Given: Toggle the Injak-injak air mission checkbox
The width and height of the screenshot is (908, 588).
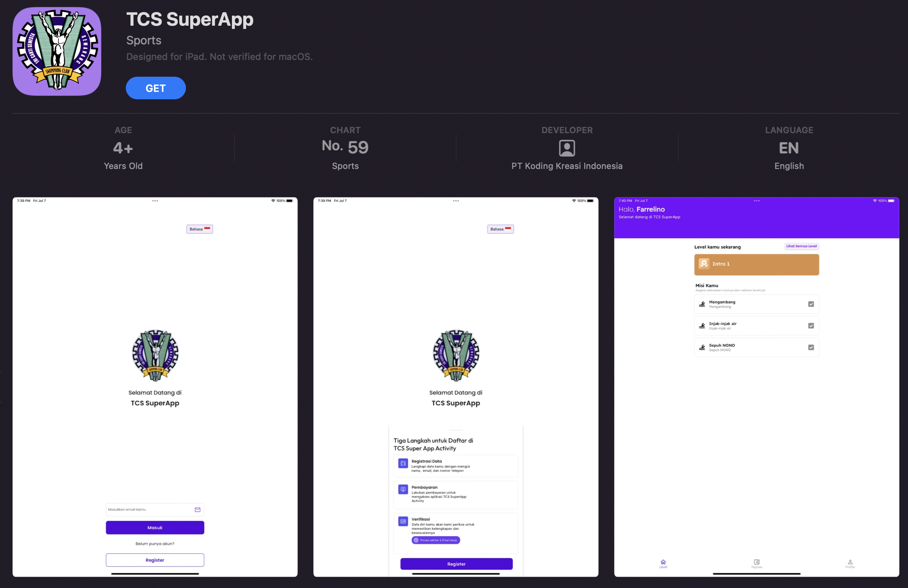Looking at the screenshot, I should point(811,326).
